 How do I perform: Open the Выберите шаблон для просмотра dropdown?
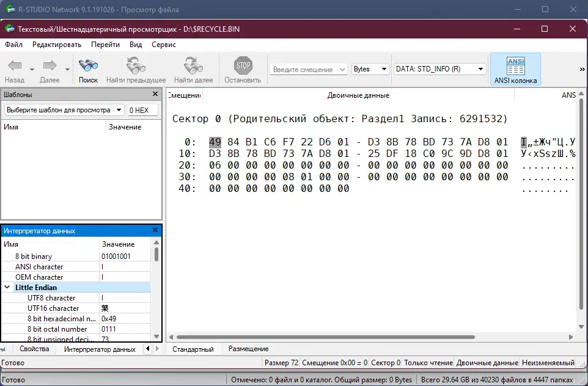point(64,110)
